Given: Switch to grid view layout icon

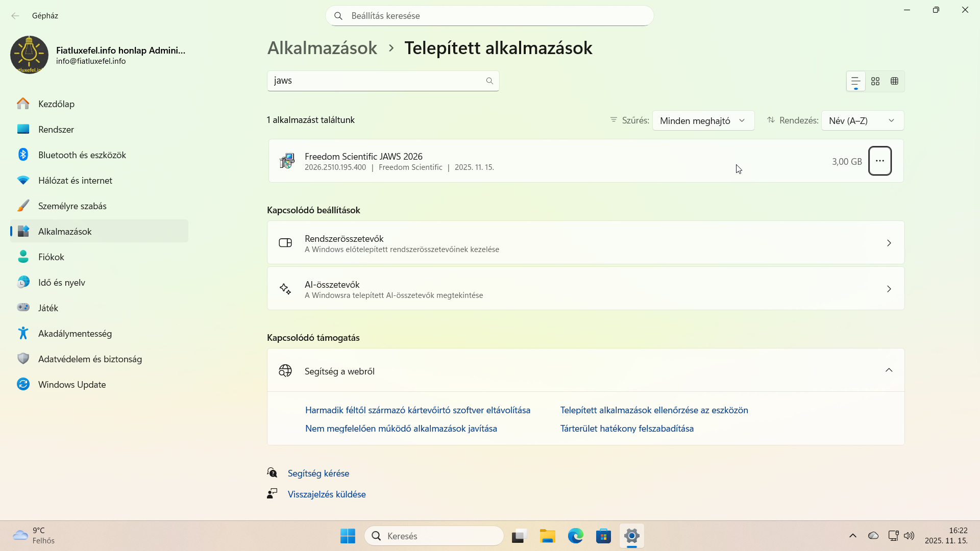Looking at the screenshot, I should pyautogui.click(x=875, y=81).
